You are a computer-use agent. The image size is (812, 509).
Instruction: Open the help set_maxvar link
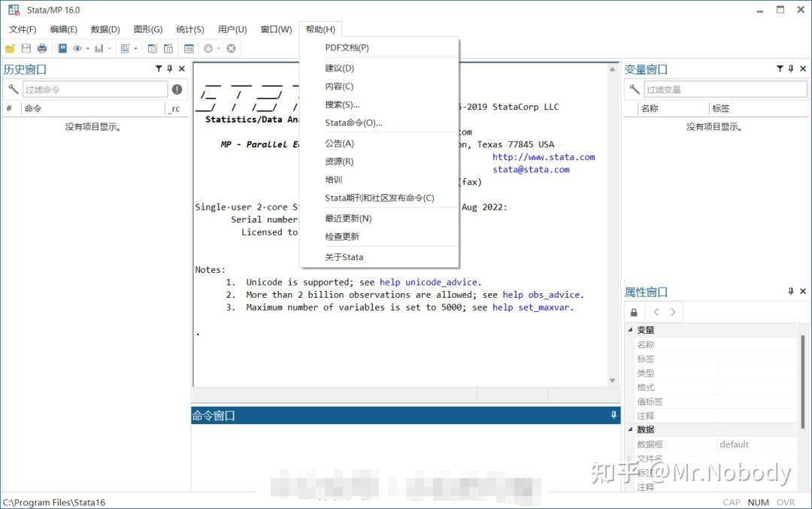(531, 307)
